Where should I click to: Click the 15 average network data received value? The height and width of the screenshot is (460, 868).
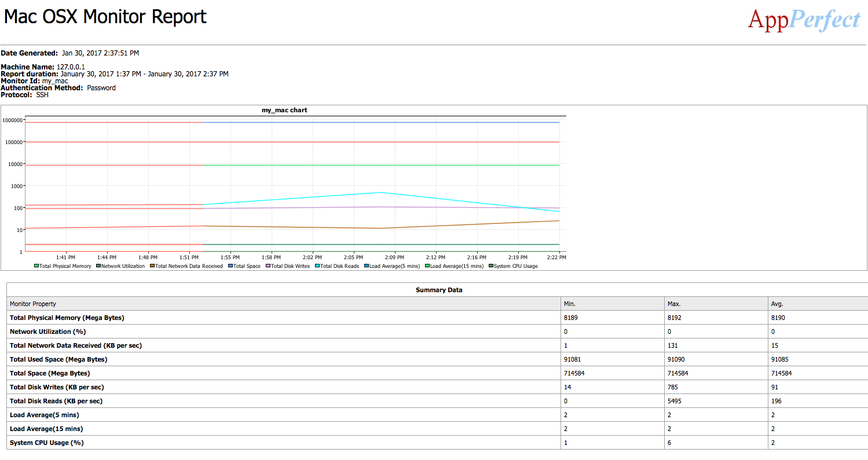point(775,345)
